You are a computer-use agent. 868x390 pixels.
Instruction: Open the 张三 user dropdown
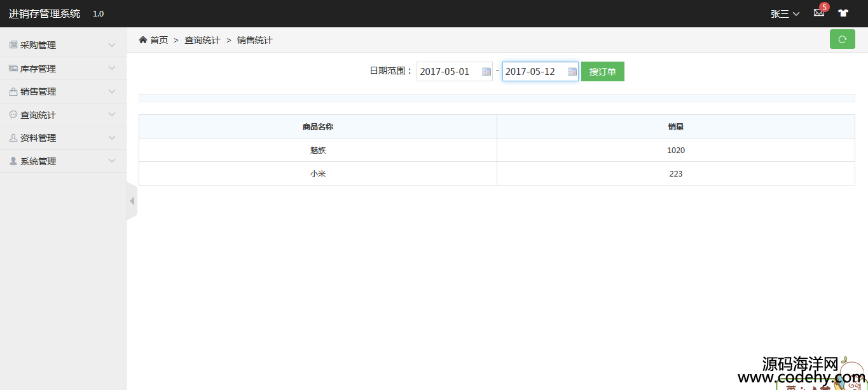tap(785, 14)
